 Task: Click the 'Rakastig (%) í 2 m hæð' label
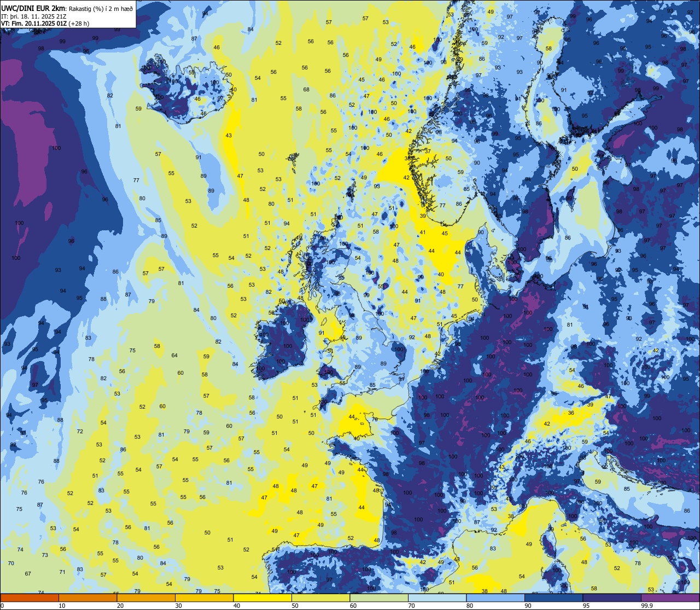tap(101, 9)
